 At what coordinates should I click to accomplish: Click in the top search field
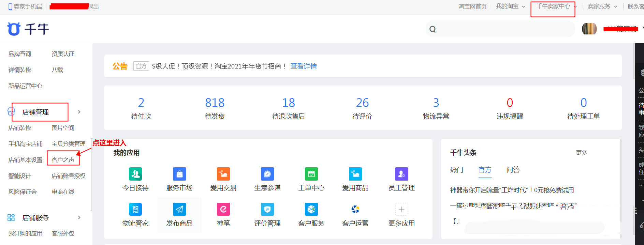click(500, 29)
